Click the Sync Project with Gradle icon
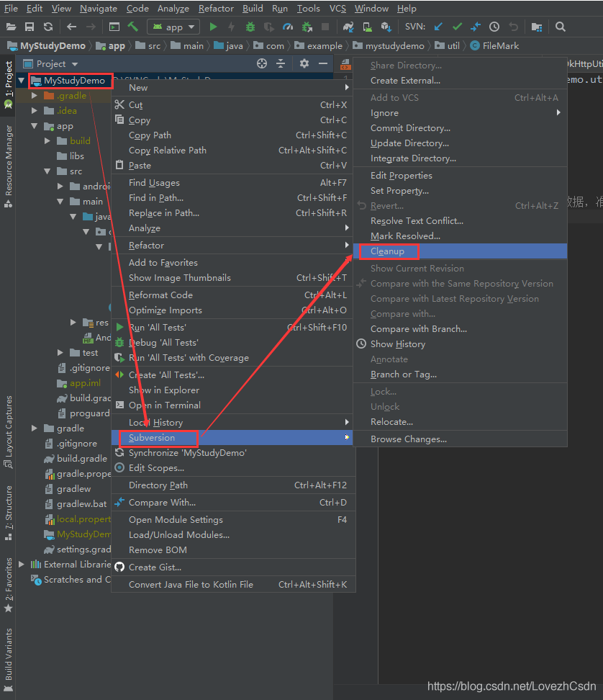The height and width of the screenshot is (700, 603). (348, 27)
